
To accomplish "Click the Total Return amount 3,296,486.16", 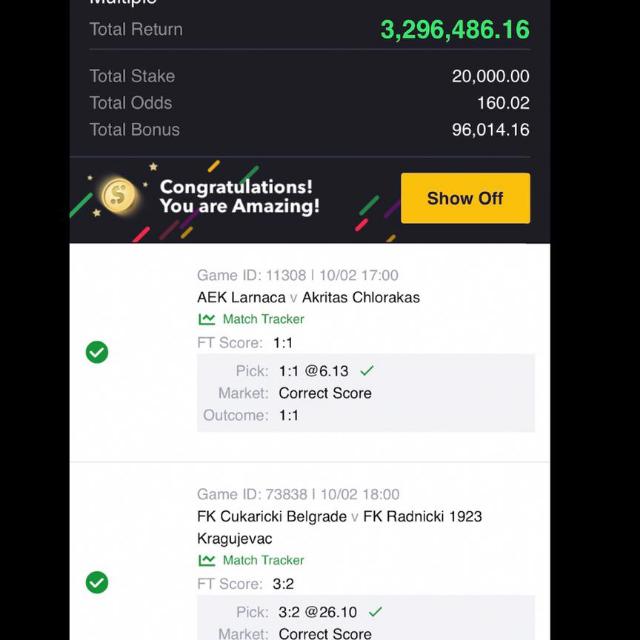I will [x=455, y=29].
